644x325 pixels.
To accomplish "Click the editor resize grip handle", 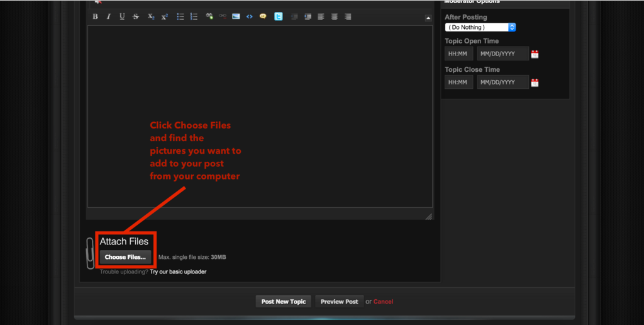I will tap(428, 217).
